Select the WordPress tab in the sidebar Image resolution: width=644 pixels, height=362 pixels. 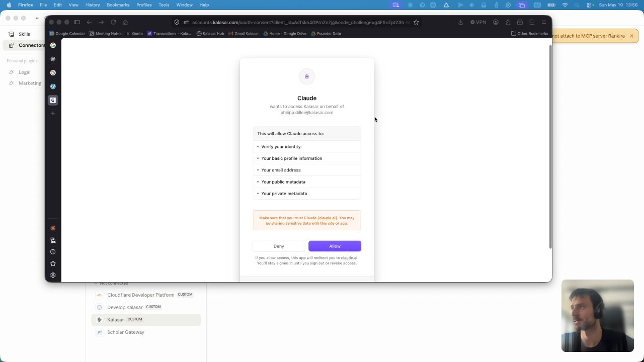click(53, 86)
